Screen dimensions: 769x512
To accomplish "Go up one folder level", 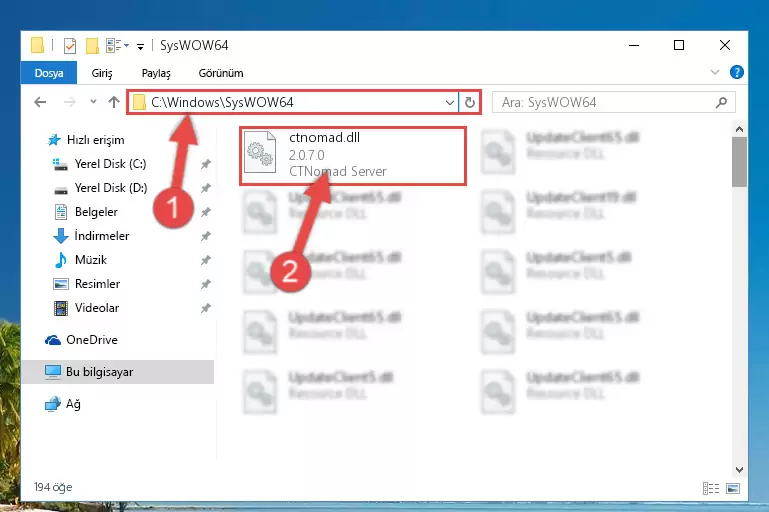I will tap(114, 102).
